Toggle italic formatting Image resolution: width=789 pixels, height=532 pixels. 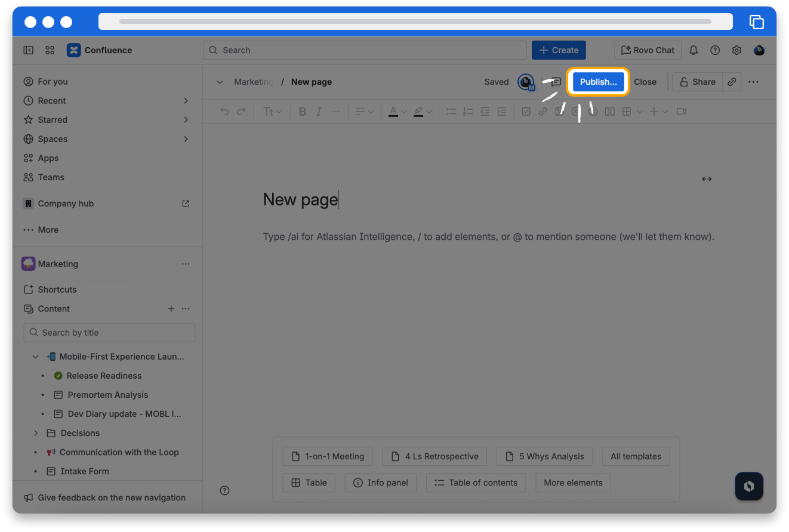click(x=319, y=112)
